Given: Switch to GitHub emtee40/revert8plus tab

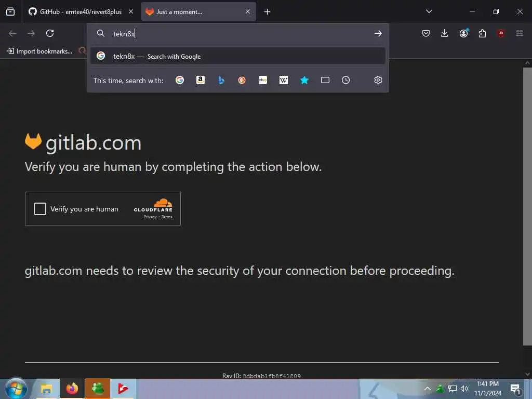Looking at the screenshot, I should [x=81, y=11].
